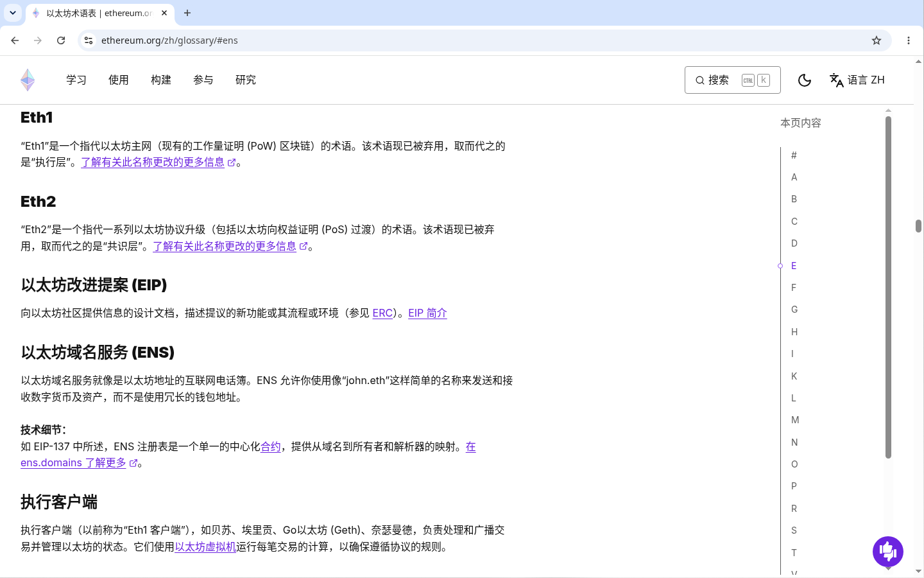Jump to # in table of contents
The image size is (924, 578).
[794, 155]
